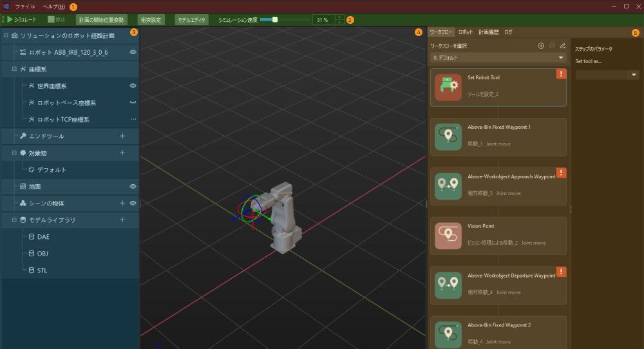Select ロボット ABB_IRB_120_3_0_6 row
The width and height of the screenshot is (644, 349).
(71, 52)
